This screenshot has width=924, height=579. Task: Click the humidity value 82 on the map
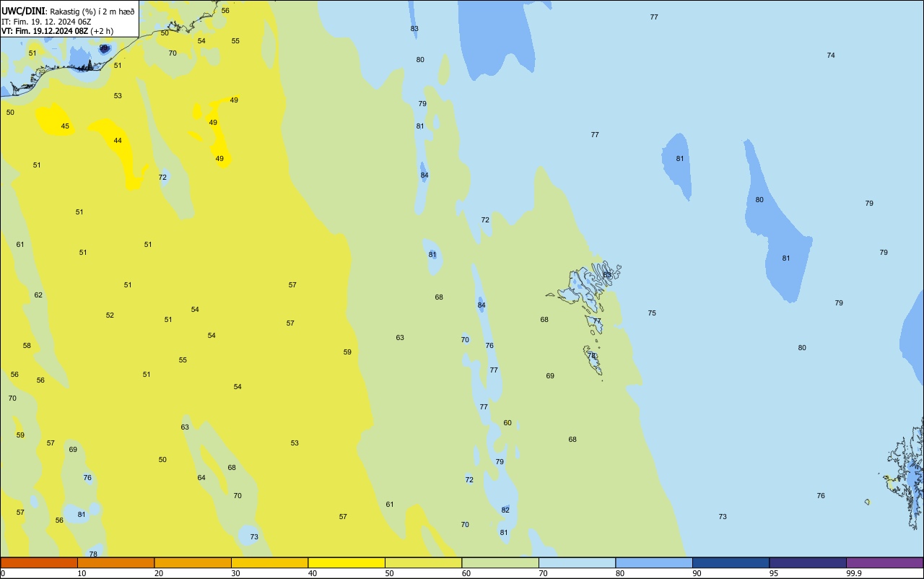point(505,510)
